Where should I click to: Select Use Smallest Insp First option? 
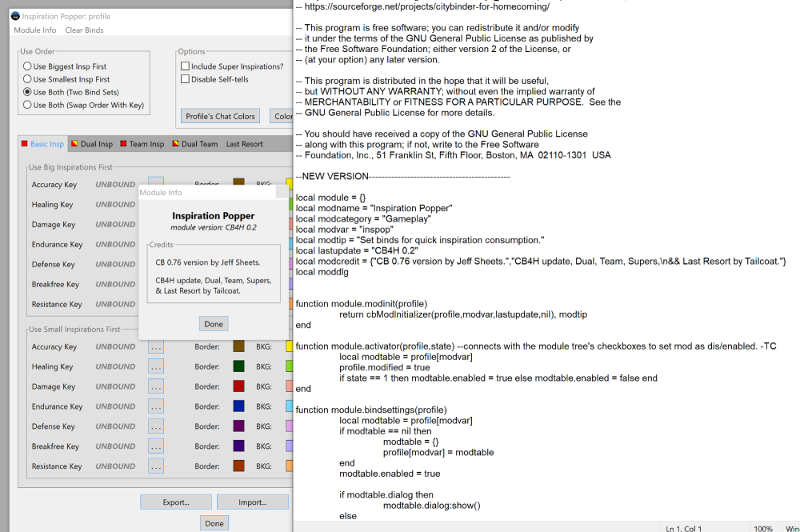click(x=28, y=79)
